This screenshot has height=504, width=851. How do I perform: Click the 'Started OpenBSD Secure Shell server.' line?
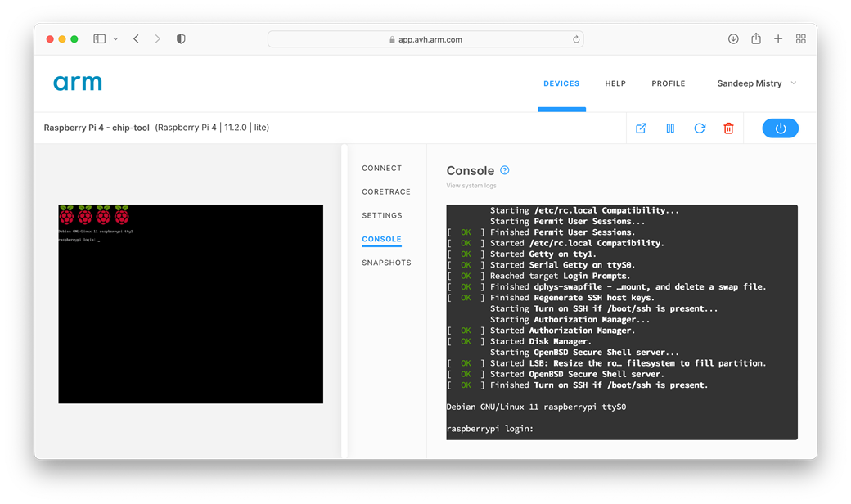(577, 375)
